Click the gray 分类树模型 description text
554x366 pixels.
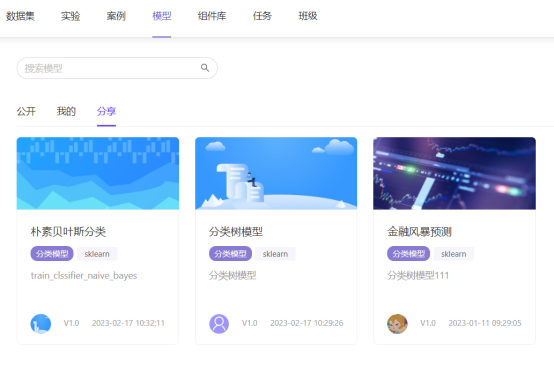pos(232,276)
